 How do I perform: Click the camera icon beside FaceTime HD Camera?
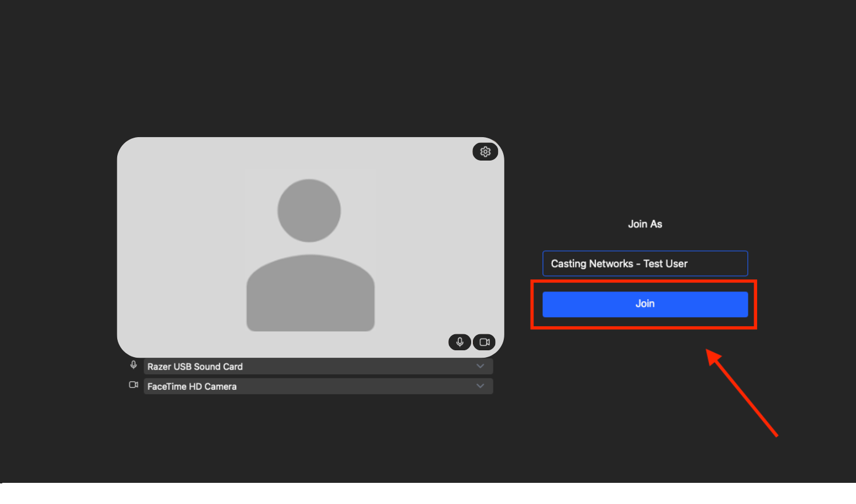[134, 385]
